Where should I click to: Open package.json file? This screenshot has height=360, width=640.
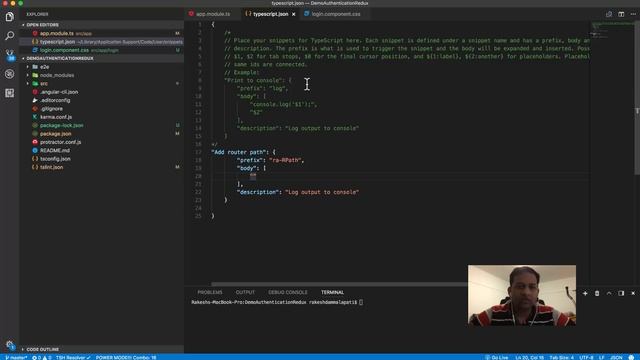[x=102, y=133]
